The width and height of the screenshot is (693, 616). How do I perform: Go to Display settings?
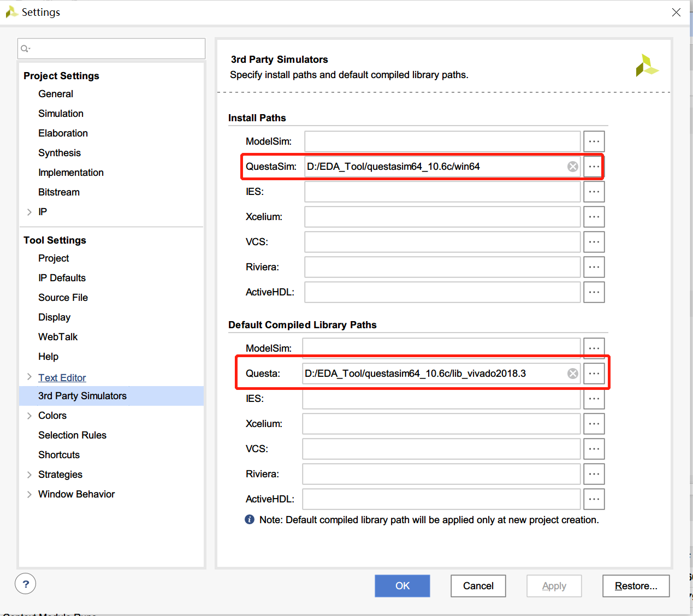pos(54,317)
